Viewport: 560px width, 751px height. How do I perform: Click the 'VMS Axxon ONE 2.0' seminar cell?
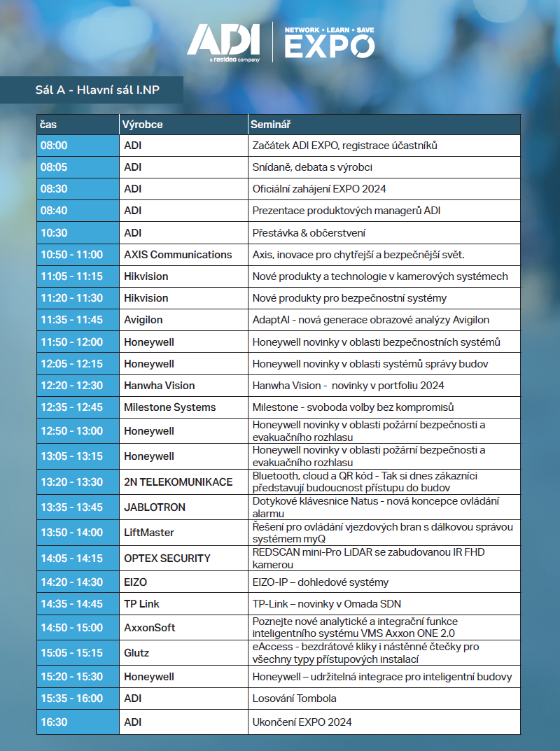pos(384,627)
